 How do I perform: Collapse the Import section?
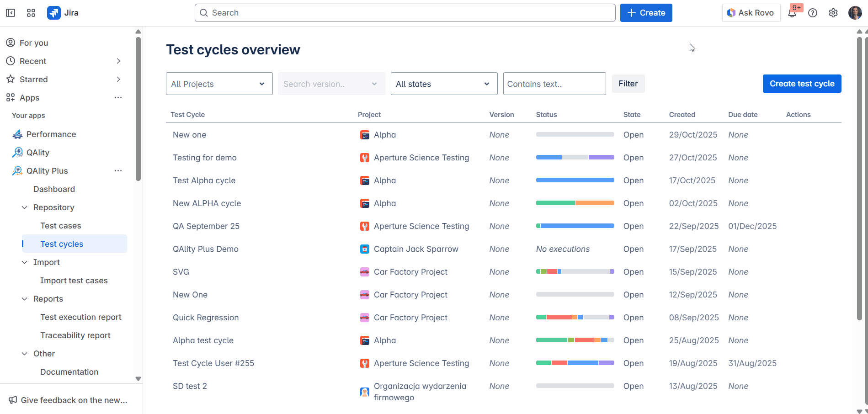pos(25,262)
